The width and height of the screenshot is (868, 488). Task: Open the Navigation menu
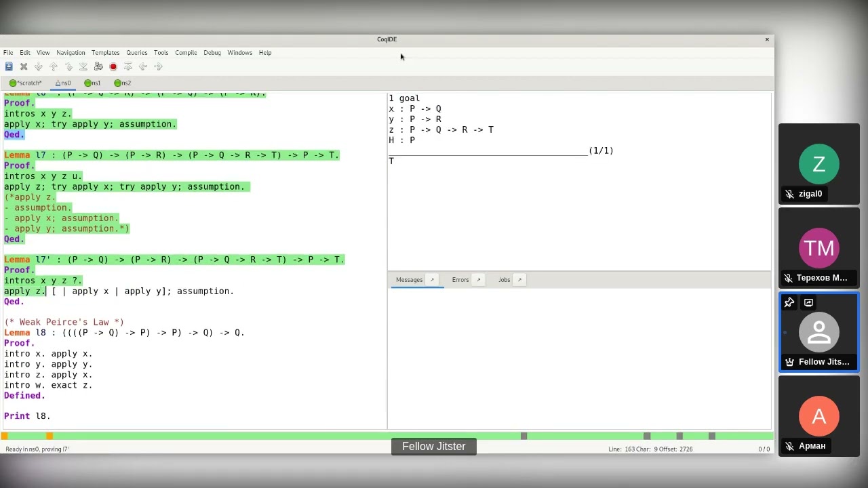coord(71,53)
